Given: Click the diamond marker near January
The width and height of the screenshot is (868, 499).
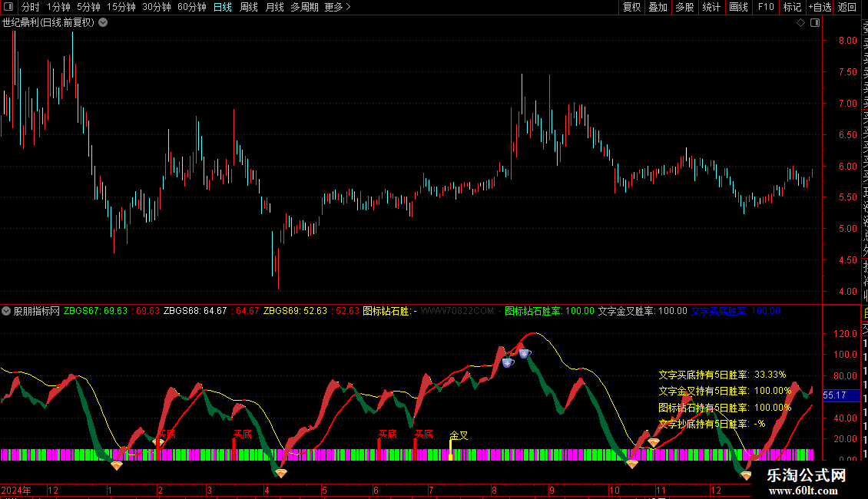Looking at the screenshot, I should (x=116, y=466).
